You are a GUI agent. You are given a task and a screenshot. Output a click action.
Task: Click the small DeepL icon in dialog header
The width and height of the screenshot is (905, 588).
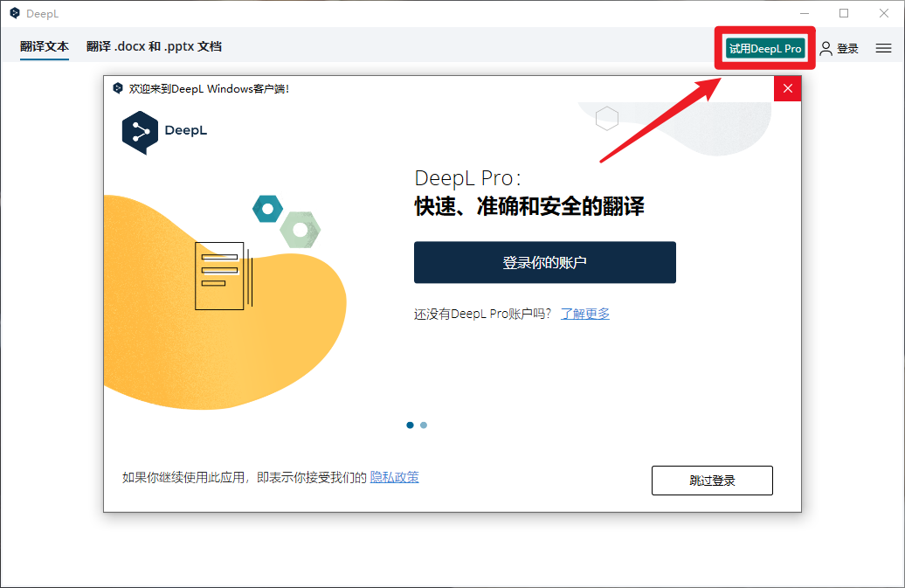point(118,88)
